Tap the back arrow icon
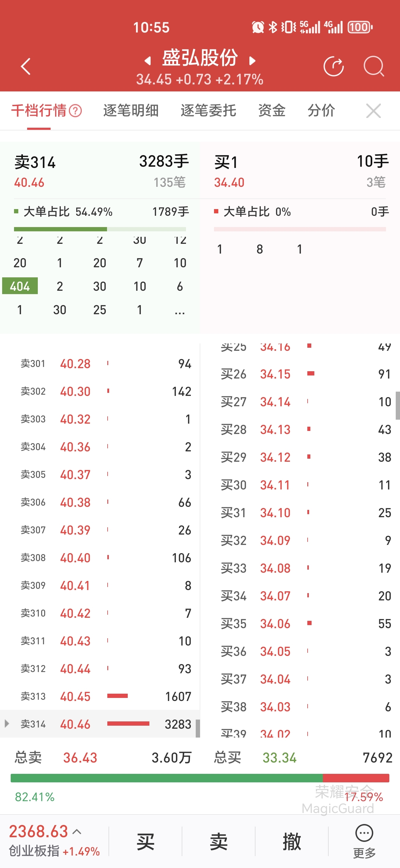The image size is (400, 868). (26, 66)
